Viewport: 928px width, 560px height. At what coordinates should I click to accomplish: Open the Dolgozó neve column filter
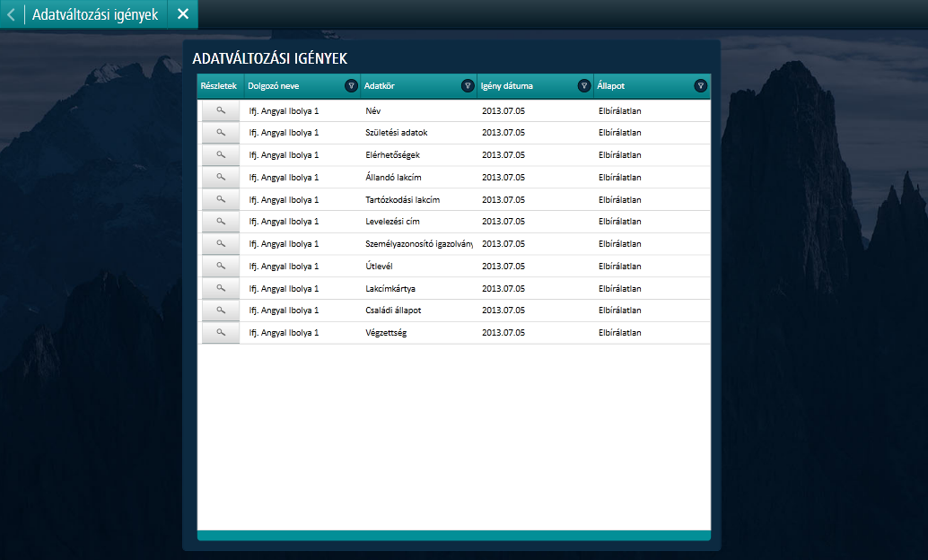coord(351,86)
